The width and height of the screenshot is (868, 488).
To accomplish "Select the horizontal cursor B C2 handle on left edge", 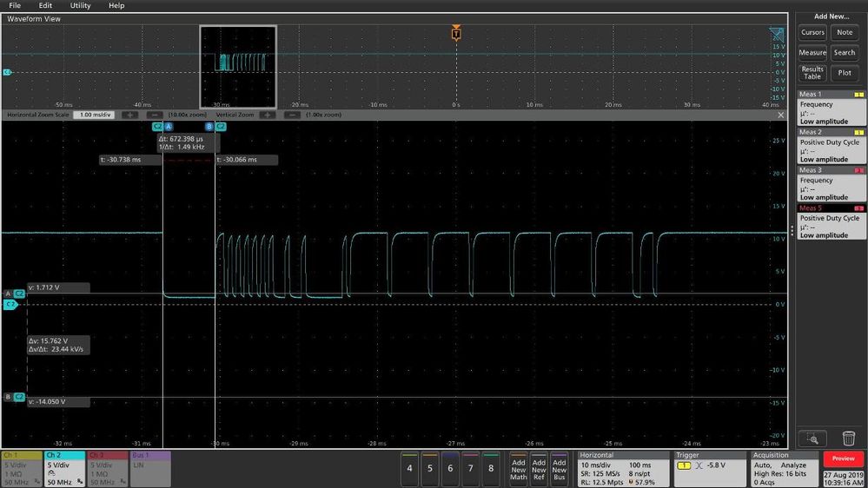I will pos(15,398).
